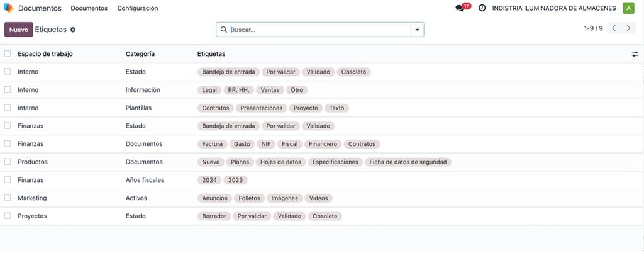Go to next page arrow
Screen dimensions: 644x253
[x=628, y=28]
